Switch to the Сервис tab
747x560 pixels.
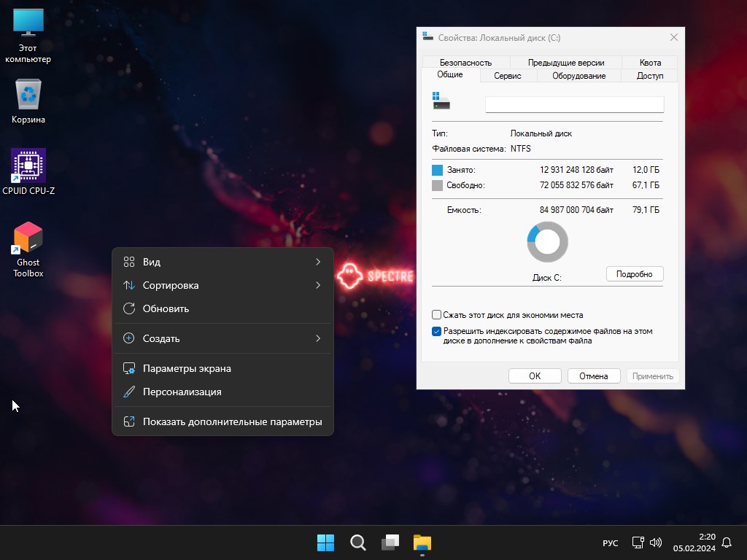coord(508,76)
